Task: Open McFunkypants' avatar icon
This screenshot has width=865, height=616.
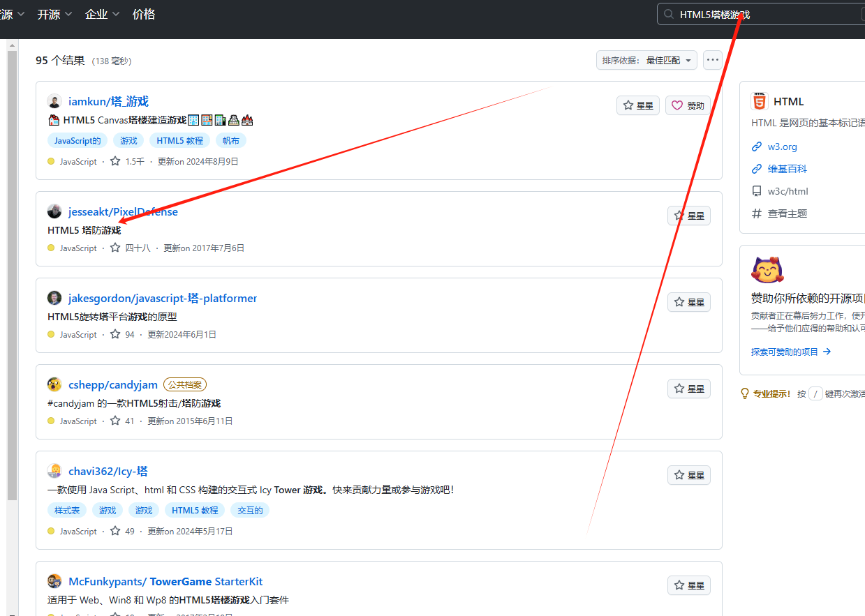Action: point(54,581)
